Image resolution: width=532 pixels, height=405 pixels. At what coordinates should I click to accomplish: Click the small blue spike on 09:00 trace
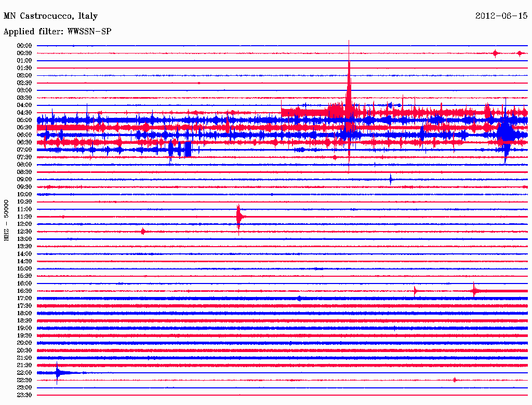pos(391,180)
